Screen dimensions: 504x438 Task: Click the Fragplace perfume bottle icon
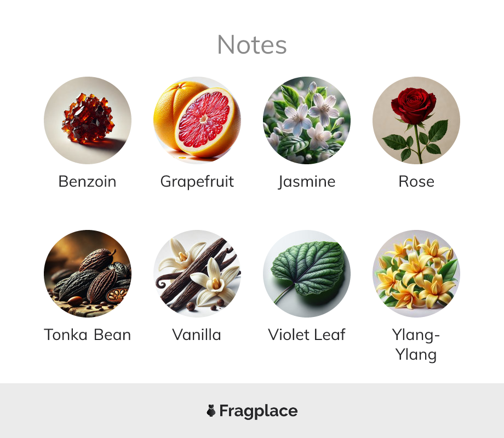click(x=211, y=411)
